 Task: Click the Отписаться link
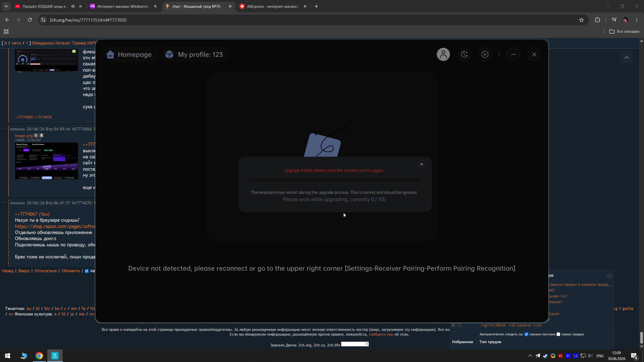pos(46,271)
